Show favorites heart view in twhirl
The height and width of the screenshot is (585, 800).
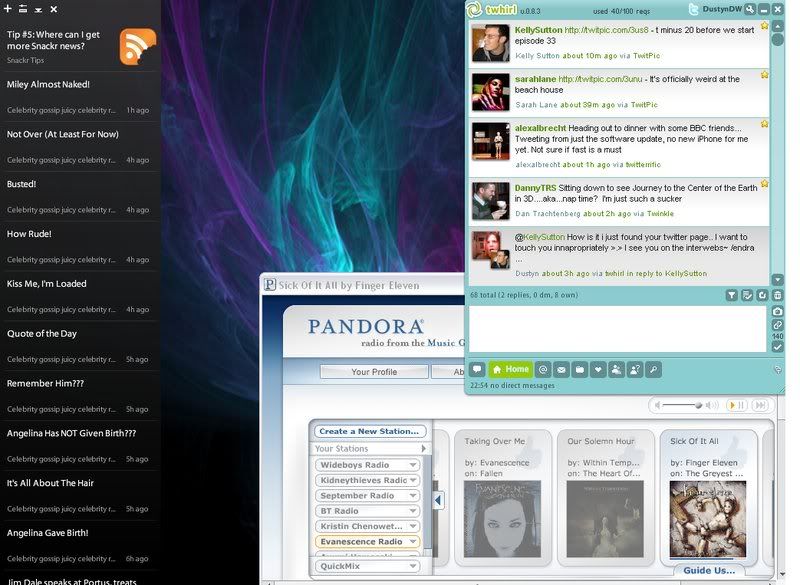point(598,370)
